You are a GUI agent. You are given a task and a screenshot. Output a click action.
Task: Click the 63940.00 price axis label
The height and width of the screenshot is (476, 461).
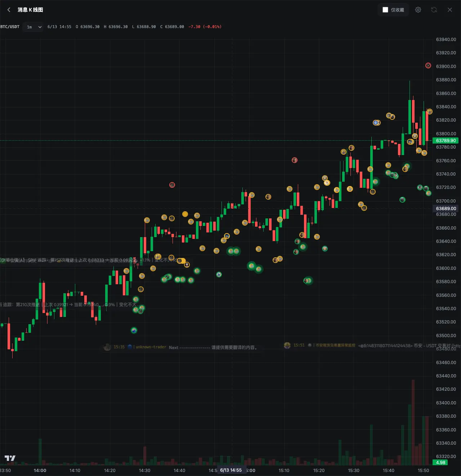click(x=446, y=40)
